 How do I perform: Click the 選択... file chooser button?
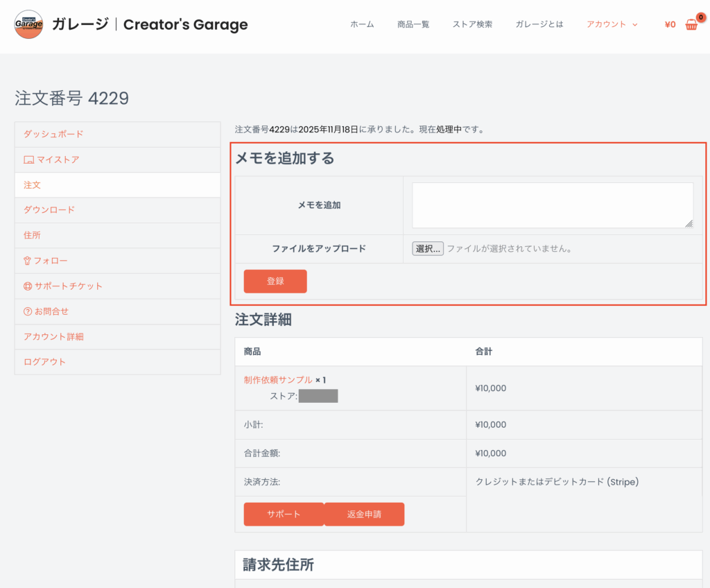click(x=428, y=249)
